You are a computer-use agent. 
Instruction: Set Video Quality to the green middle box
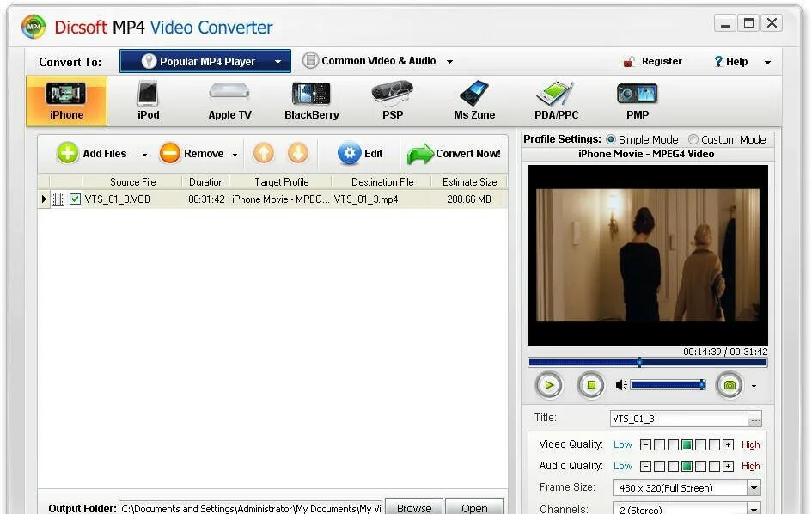point(687,444)
